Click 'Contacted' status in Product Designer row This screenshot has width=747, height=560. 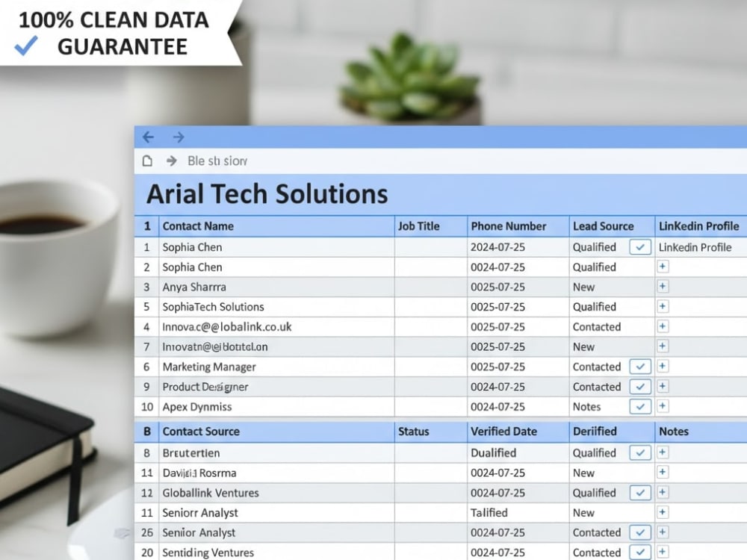596,387
